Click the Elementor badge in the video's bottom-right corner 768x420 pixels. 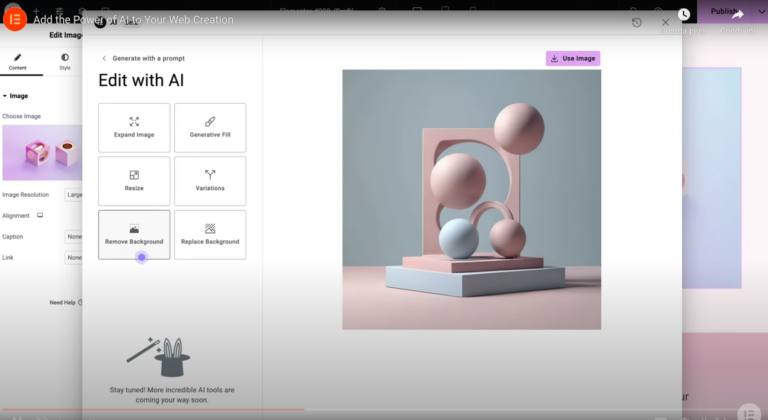point(749,413)
